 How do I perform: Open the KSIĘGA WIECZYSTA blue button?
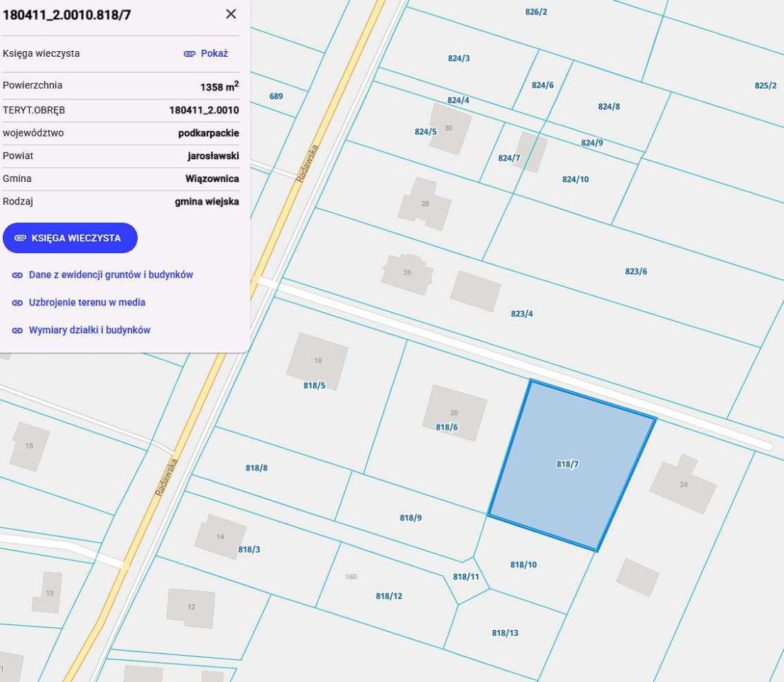coord(70,238)
